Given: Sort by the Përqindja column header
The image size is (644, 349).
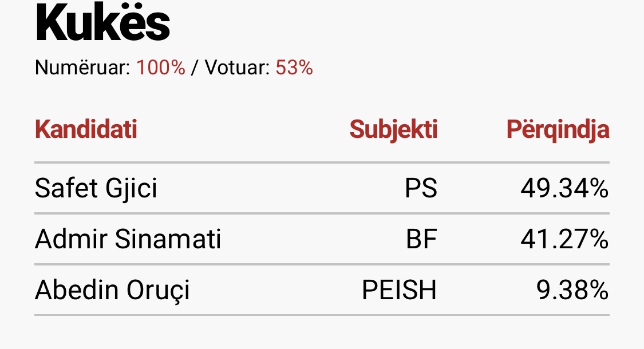Looking at the screenshot, I should tap(558, 130).
